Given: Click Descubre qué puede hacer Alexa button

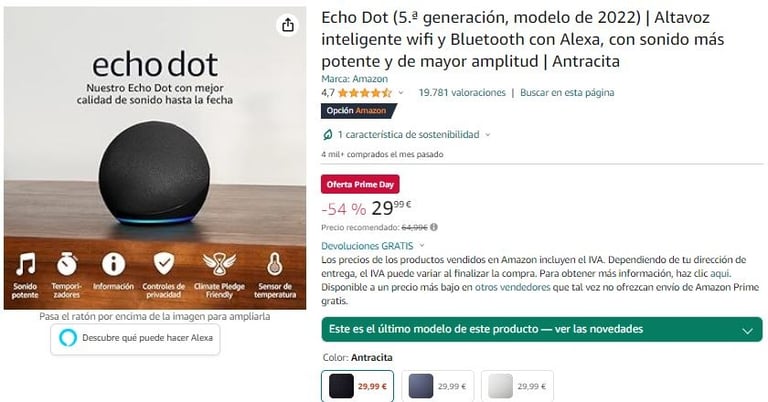Looking at the screenshot, I should [135, 338].
